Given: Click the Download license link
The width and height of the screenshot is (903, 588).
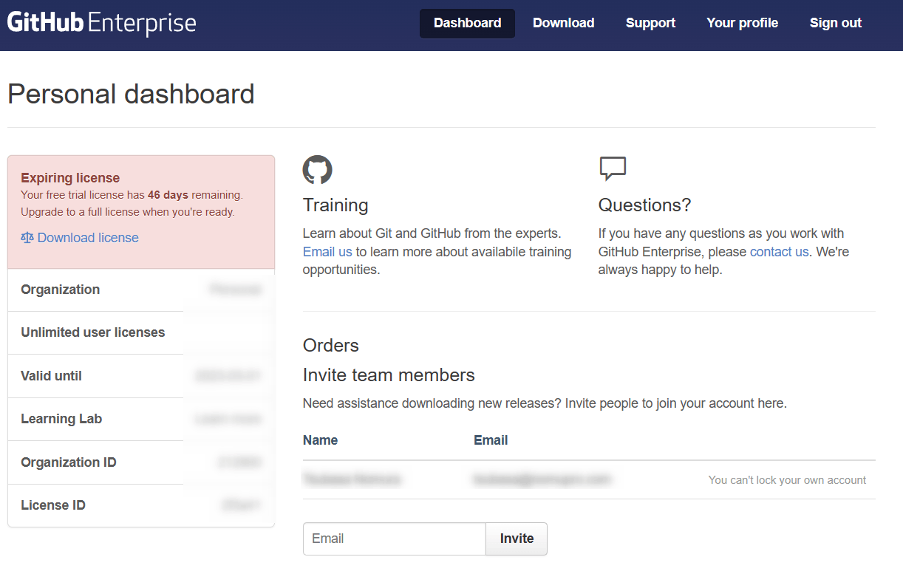Looking at the screenshot, I should pyautogui.click(x=88, y=238).
